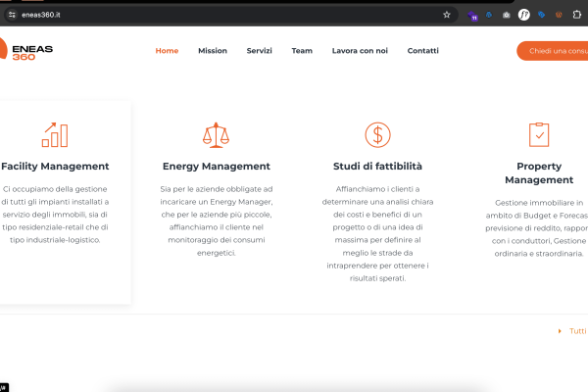This screenshot has height=392, width=588.
Task: Click the Property Management clipboard icon
Action: click(539, 134)
